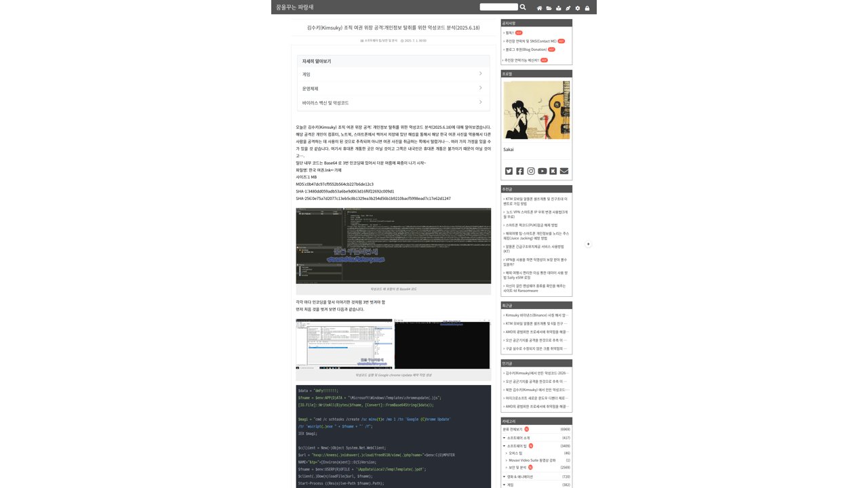Open the blog title 꿈을꾸는 파랑새

[x=295, y=7]
